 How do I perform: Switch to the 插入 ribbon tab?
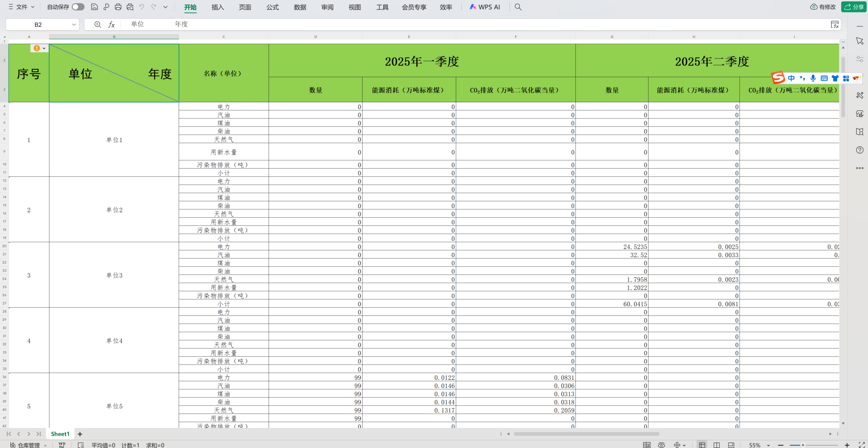click(x=218, y=7)
